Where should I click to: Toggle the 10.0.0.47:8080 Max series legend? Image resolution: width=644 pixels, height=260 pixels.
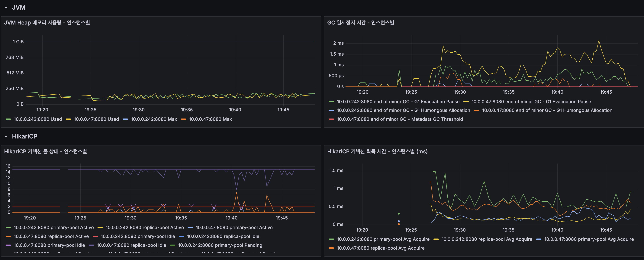point(210,119)
